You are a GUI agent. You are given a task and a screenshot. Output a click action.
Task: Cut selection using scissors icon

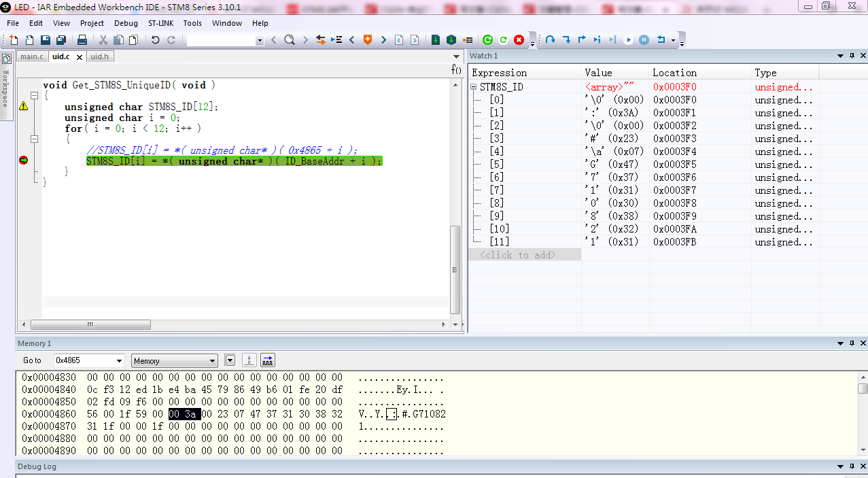[x=103, y=40]
